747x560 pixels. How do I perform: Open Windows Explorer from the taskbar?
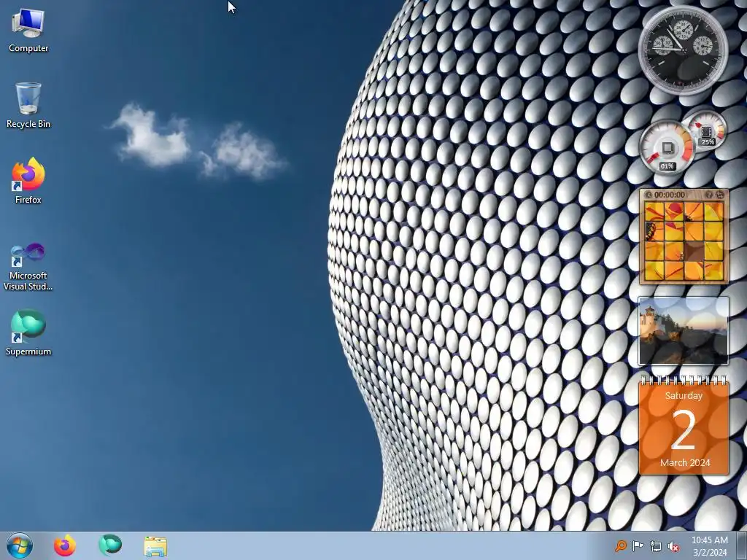pyautogui.click(x=155, y=546)
